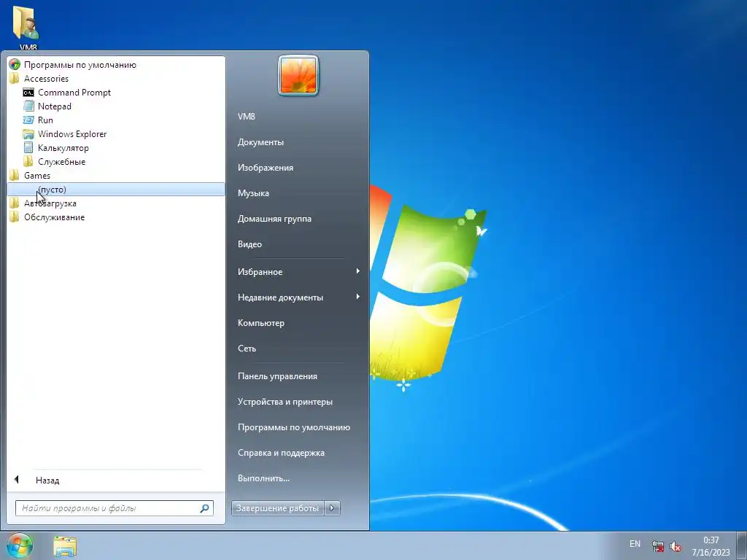Open Программы по умолчанию in programs list
747x560 pixels.
(x=80, y=65)
